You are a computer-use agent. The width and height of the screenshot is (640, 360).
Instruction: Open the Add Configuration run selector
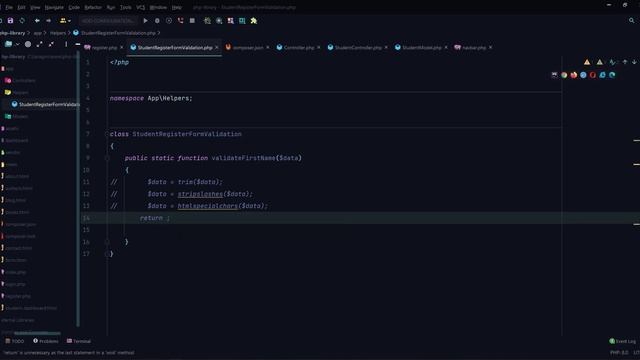point(108,20)
